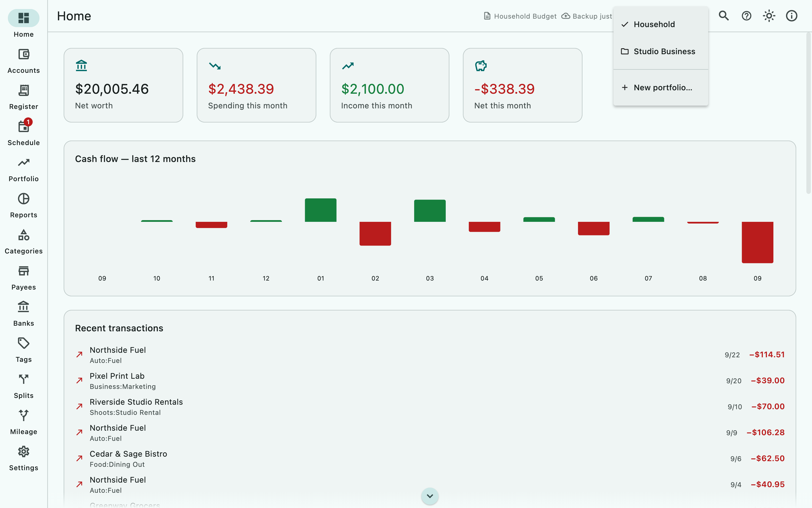Open the Banks section
812x508 pixels.
pyautogui.click(x=23, y=314)
